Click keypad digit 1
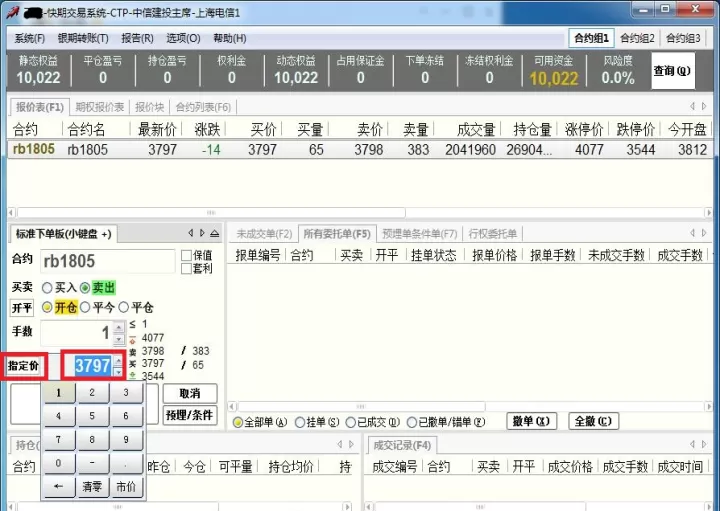 click(59, 393)
